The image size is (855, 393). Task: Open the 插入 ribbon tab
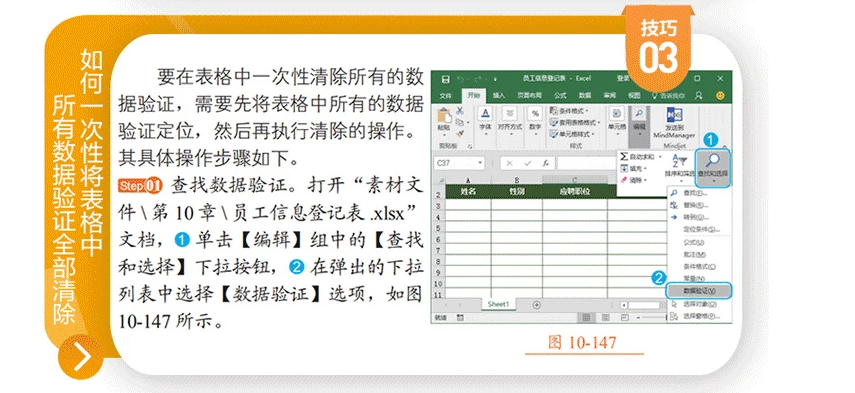(499, 95)
